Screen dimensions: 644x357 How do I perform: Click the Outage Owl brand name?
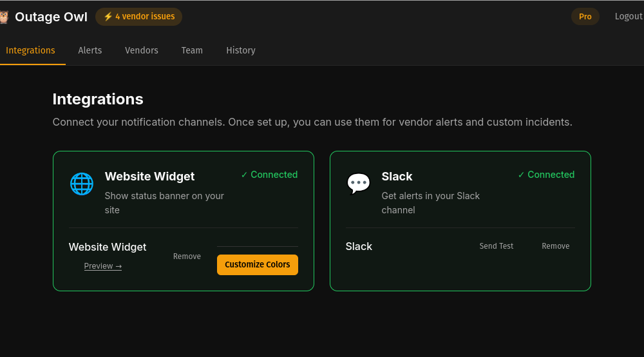51,17
